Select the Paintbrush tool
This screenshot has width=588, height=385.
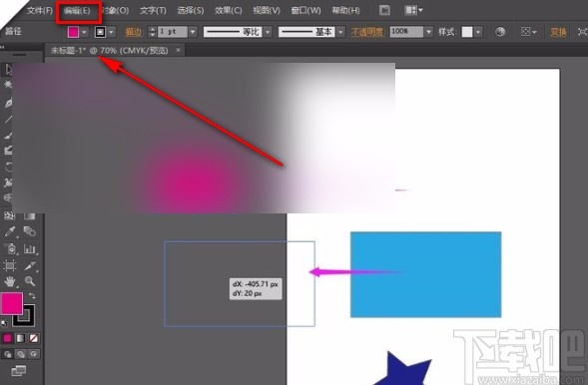coord(8,135)
